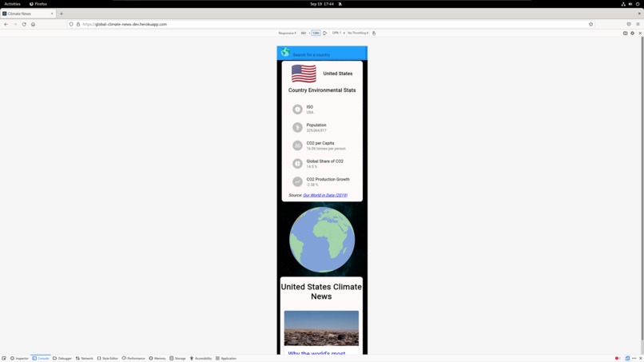Switch to the Debugger tab

[x=62, y=358]
